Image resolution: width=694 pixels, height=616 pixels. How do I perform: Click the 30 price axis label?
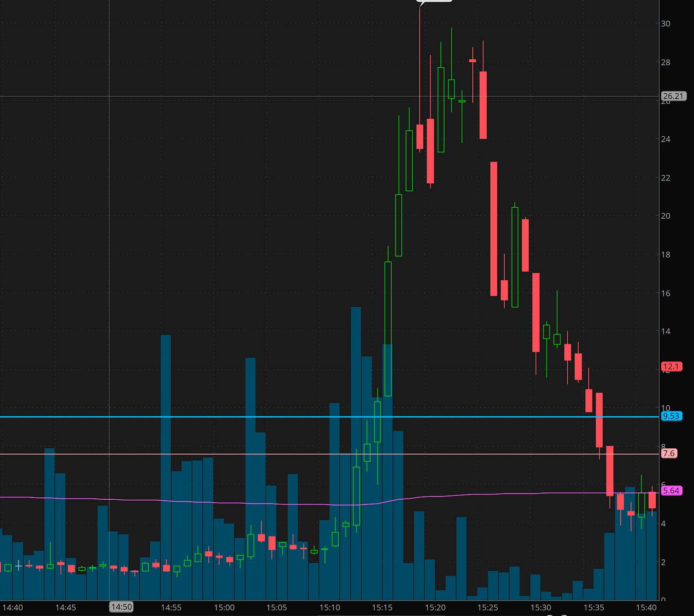coord(665,24)
